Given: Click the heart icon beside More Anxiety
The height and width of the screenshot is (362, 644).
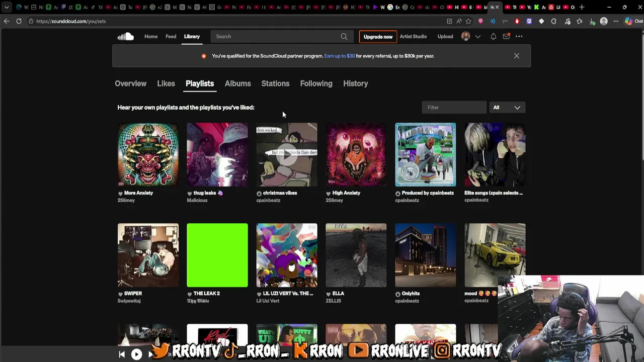Looking at the screenshot, I should (x=120, y=193).
